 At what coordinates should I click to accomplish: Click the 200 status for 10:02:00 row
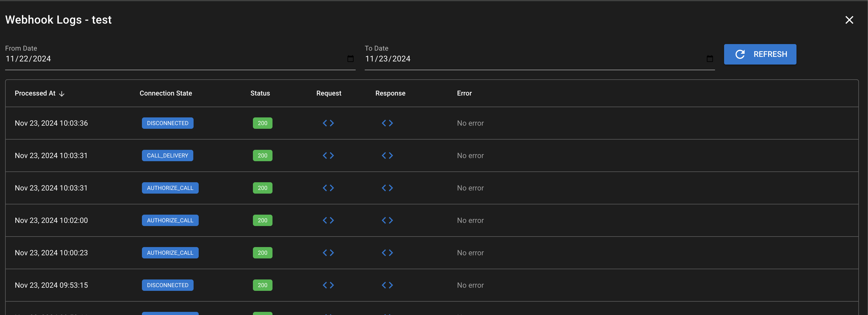click(x=263, y=220)
